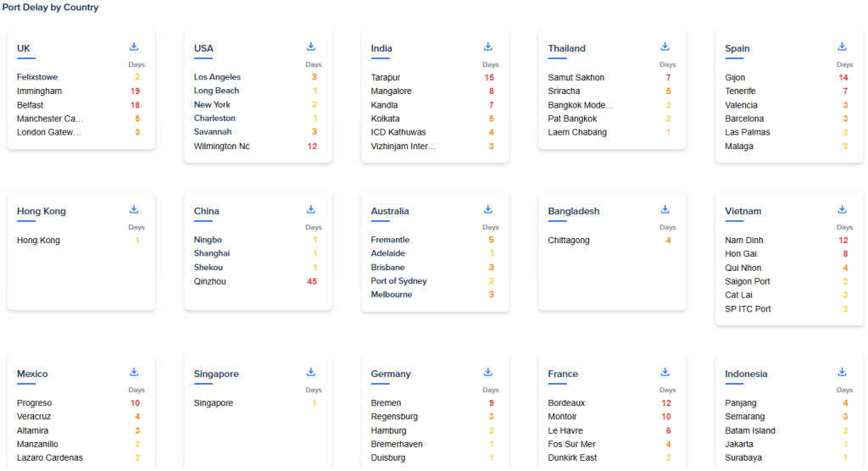Click Bangladesh card download icon
The height and width of the screenshot is (471, 868).
coord(665,209)
